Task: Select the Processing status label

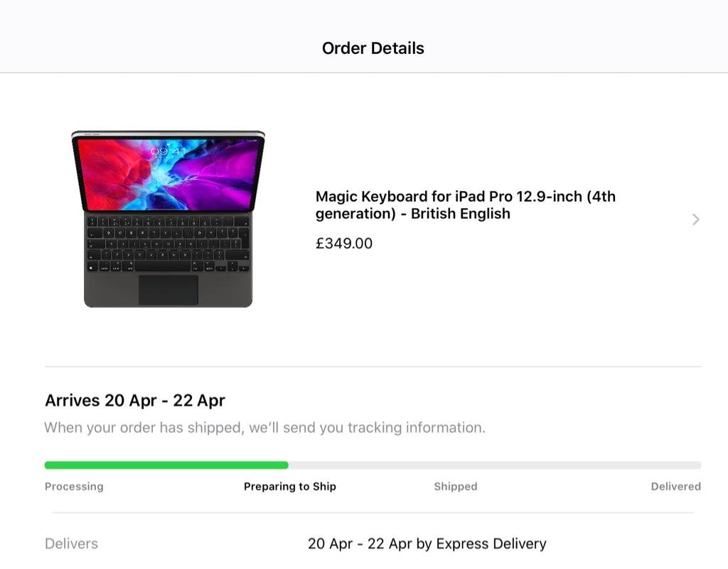Action: [74, 487]
